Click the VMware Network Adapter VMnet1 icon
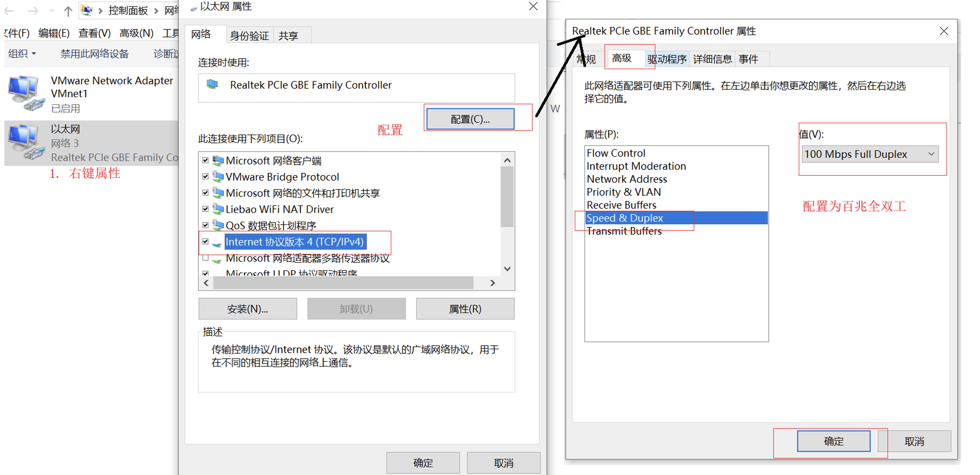Screen dimensions: 980x475 (x=25, y=92)
